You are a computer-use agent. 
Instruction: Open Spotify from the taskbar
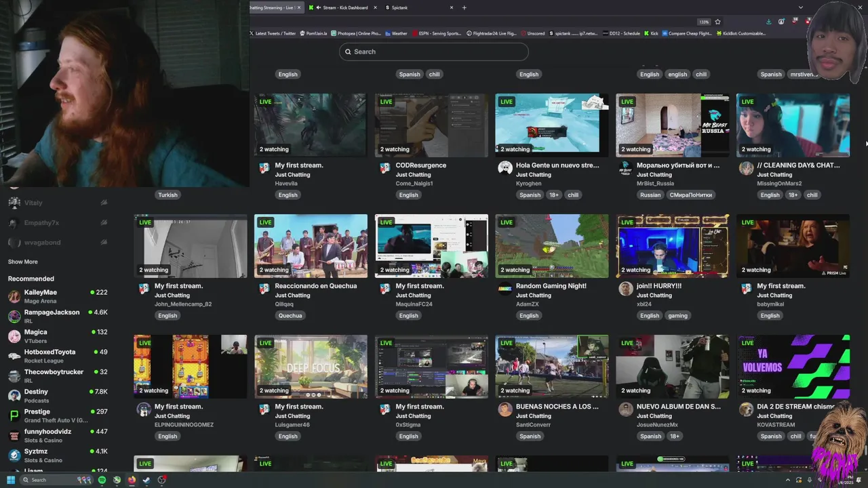point(102,480)
